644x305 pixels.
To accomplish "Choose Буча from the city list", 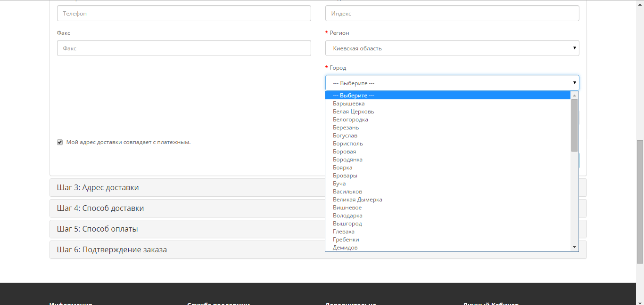I will 339,184.
